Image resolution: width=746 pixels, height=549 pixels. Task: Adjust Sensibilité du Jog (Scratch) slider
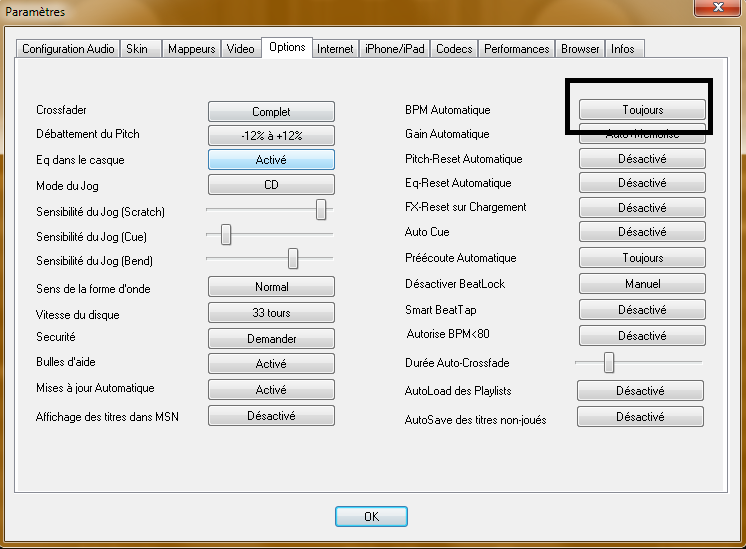pos(321,209)
